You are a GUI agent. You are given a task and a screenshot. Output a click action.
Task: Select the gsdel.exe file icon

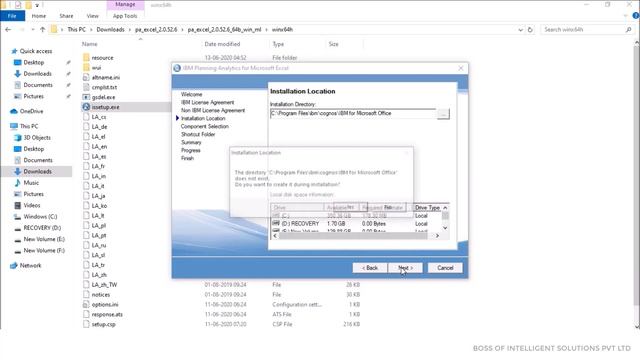86,97
